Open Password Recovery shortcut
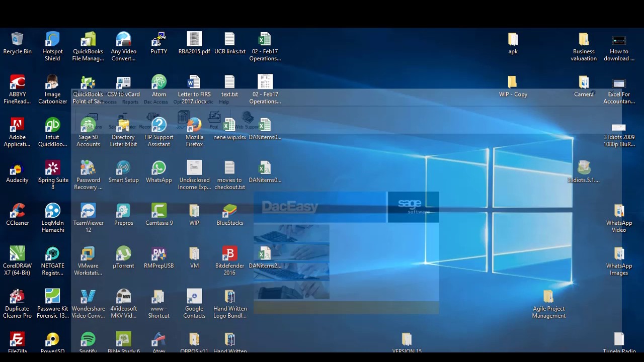 88,175
